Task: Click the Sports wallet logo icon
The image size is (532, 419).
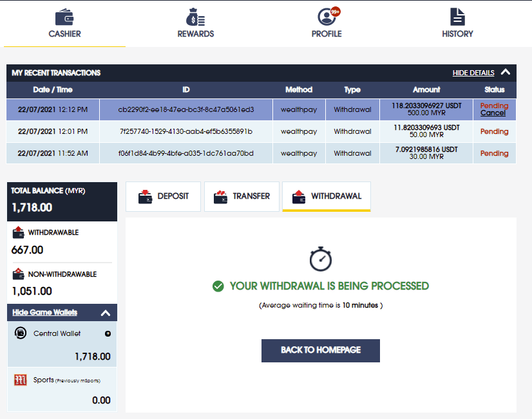Action: (x=20, y=380)
